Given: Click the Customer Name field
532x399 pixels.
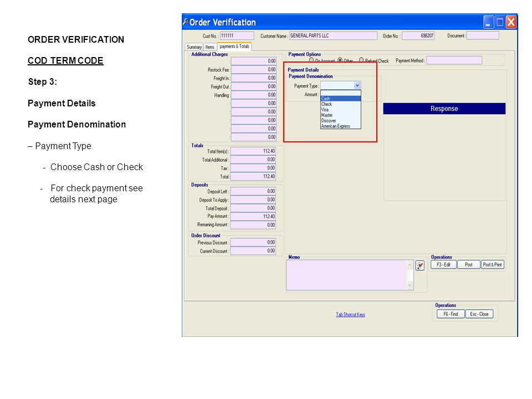Looking at the screenshot, I should coord(333,35).
